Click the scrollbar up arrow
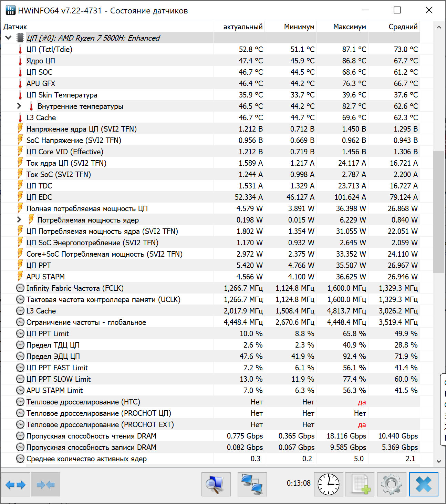The image size is (446, 504). [x=439, y=27]
